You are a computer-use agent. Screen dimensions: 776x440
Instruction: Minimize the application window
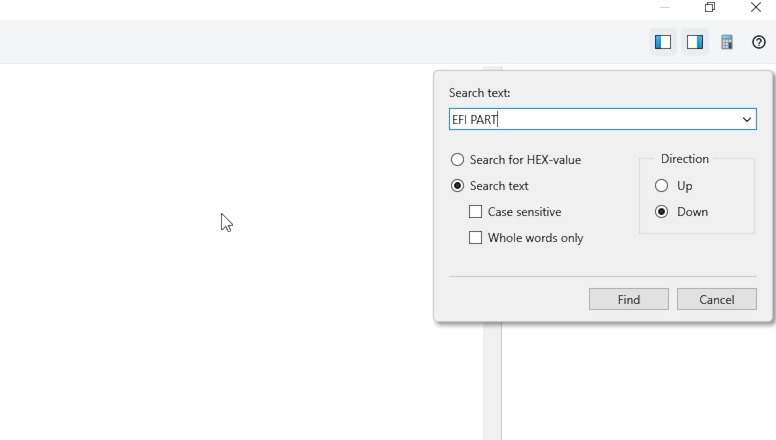pyautogui.click(x=665, y=7)
